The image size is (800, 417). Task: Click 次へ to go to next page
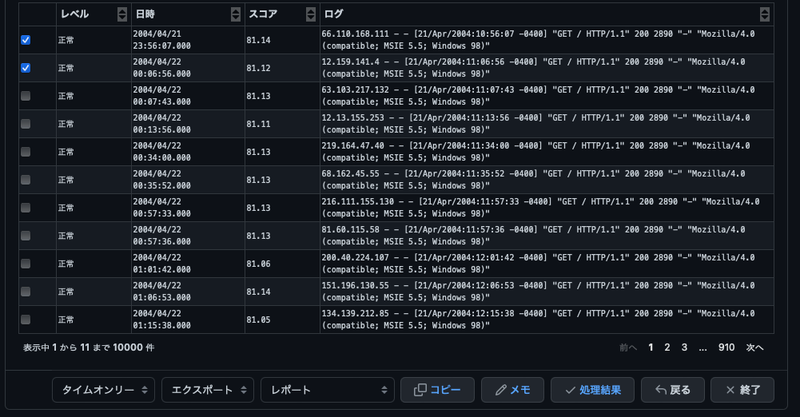754,347
